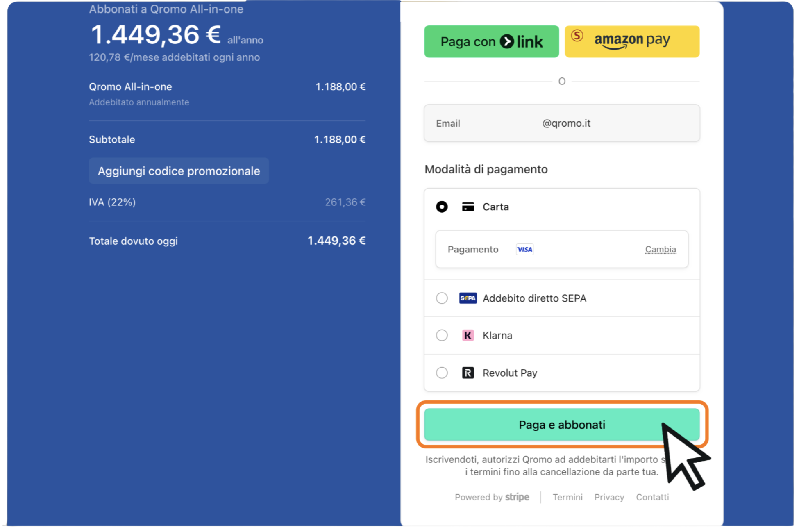Open Aggiungi codice promozionale
799x532 pixels.
[179, 171]
